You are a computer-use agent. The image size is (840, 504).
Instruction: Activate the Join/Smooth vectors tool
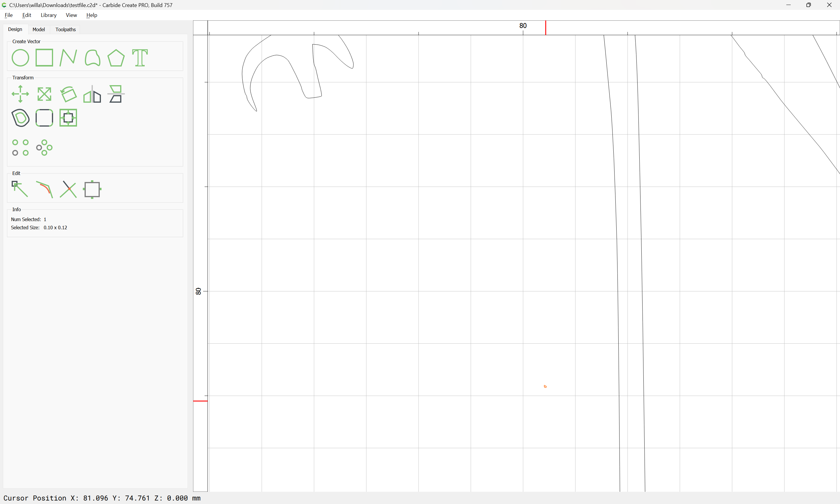click(x=44, y=189)
